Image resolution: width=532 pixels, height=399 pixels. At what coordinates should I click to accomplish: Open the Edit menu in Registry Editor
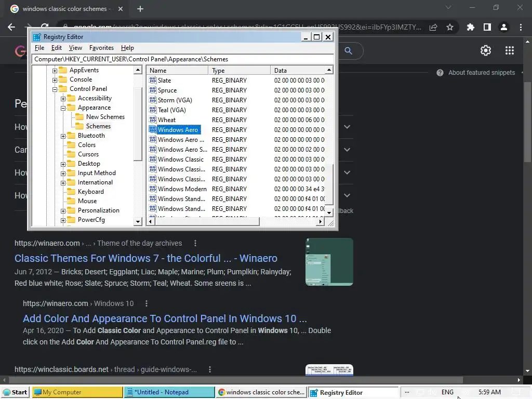(56, 48)
